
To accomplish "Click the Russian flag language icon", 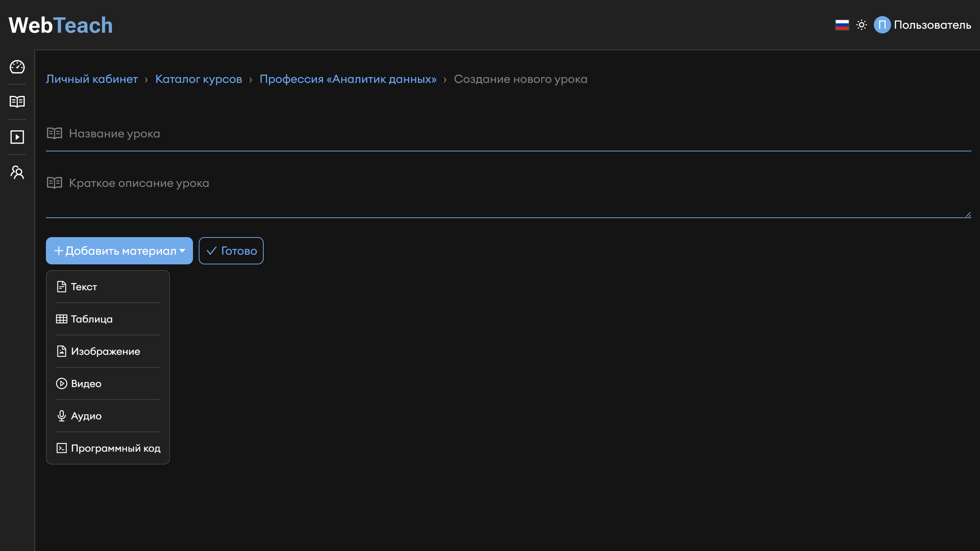I will [842, 25].
